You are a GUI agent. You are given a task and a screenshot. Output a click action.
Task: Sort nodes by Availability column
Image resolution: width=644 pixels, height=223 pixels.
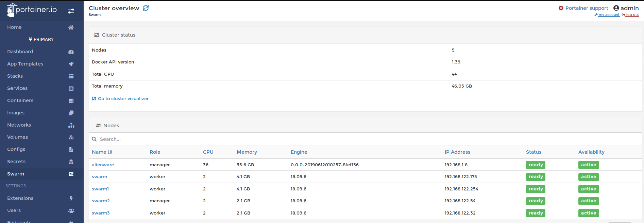(591, 152)
